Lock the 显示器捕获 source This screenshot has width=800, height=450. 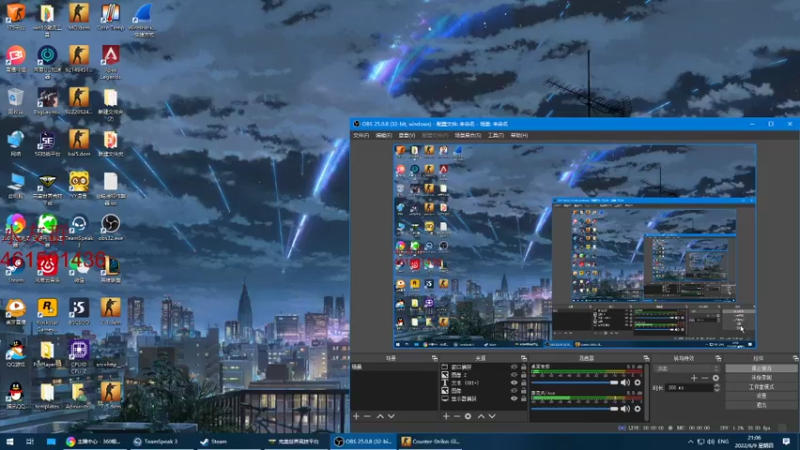(x=523, y=398)
